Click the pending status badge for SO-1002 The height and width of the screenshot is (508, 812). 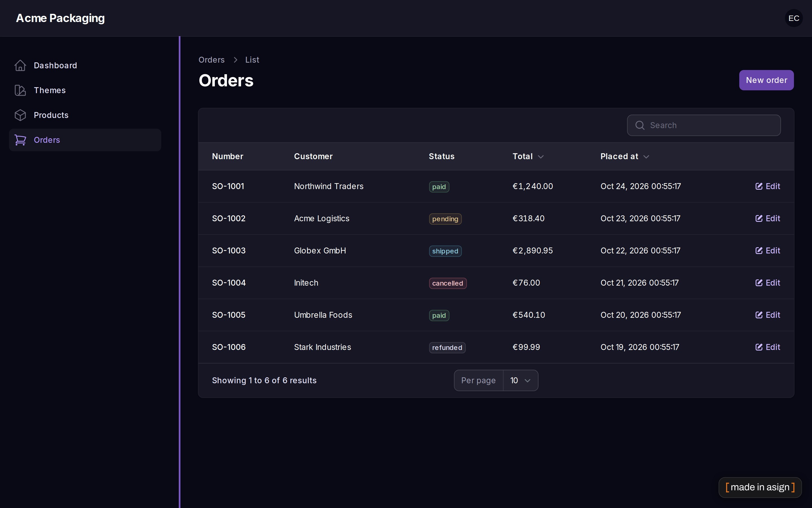[x=445, y=219]
